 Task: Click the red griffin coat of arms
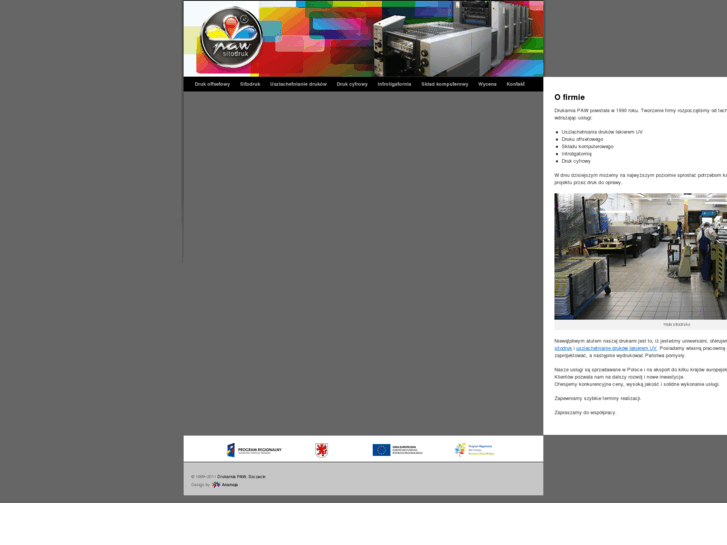tap(321, 450)
